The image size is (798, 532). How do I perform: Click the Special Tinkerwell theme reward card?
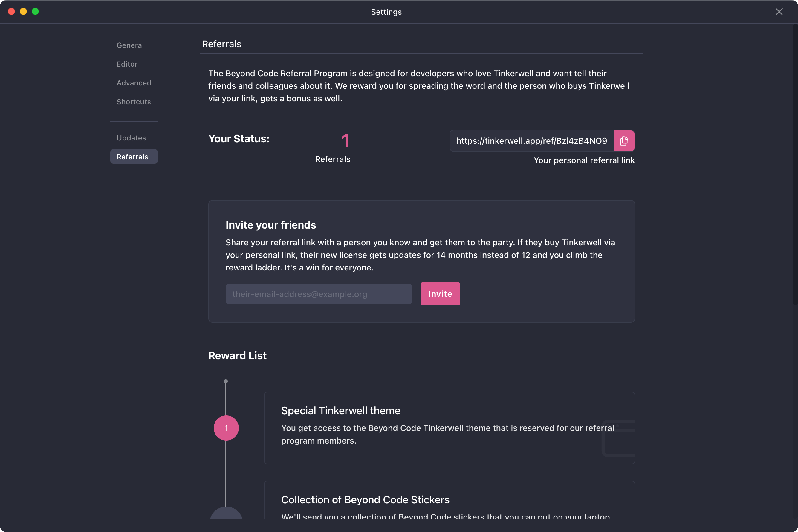[x=449, y=428]
